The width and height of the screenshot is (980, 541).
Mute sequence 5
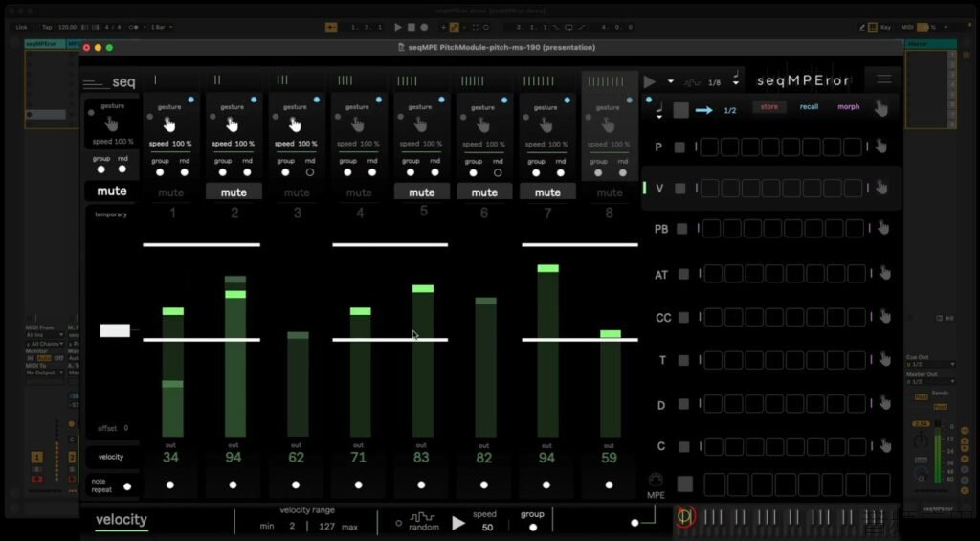click(422, 192)
